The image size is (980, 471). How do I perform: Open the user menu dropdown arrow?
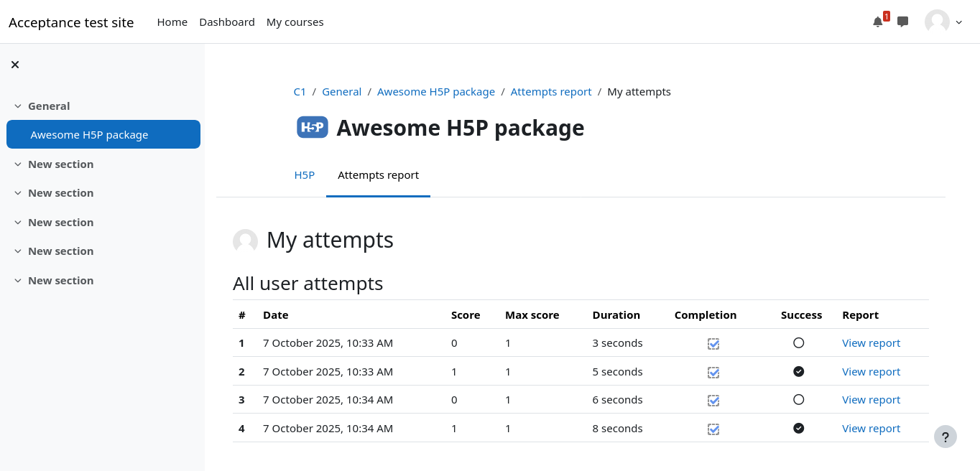959,22
